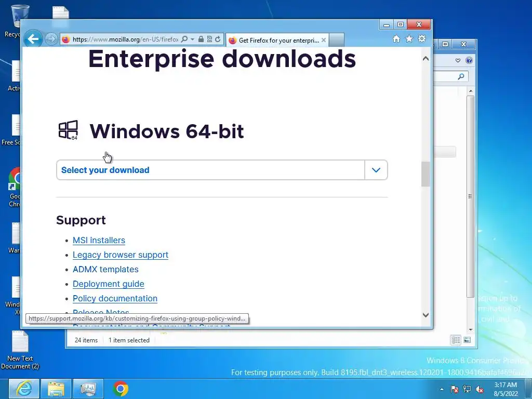The height and width of the screenshot is (399, 532).
Task: Click Explorer scrollbar down arrow
Action: [471, 329]
